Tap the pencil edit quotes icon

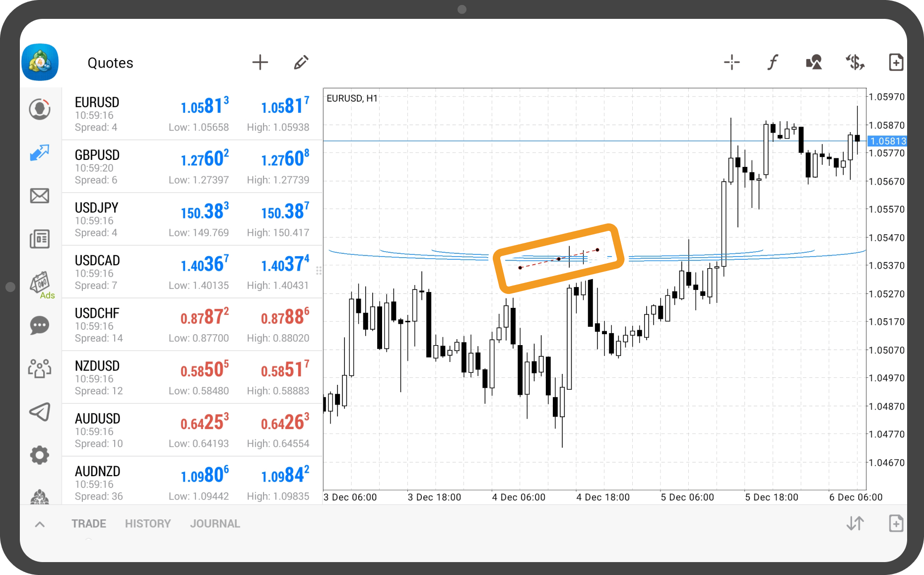301,63
